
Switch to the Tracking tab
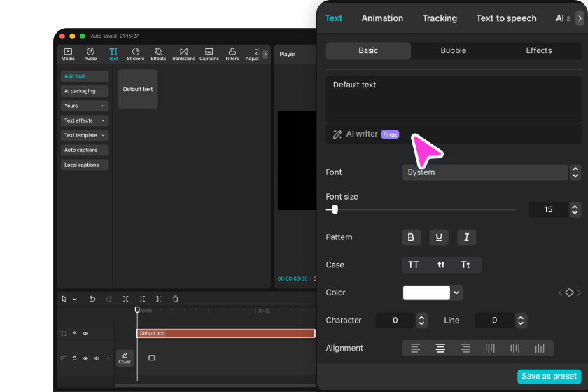[x=440, y=18]
